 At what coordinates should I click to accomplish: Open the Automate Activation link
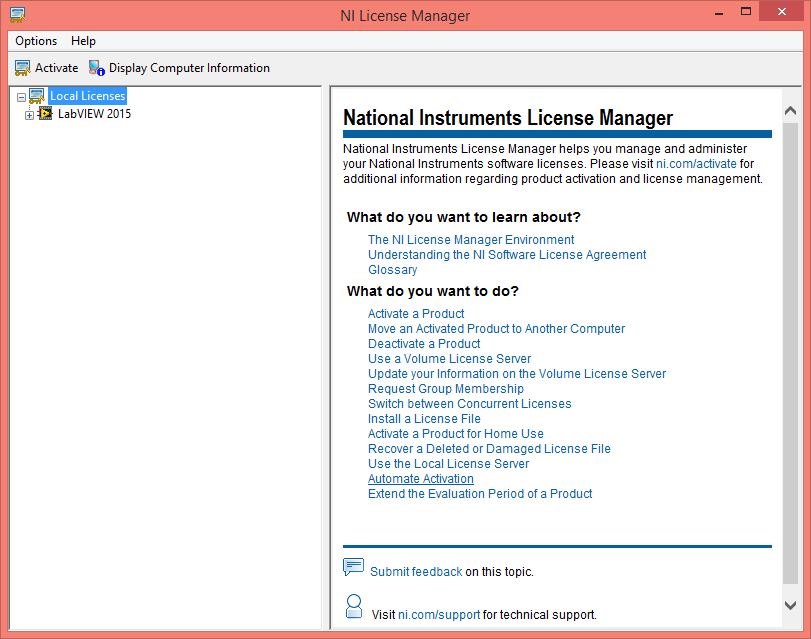[x=420, y=479]
